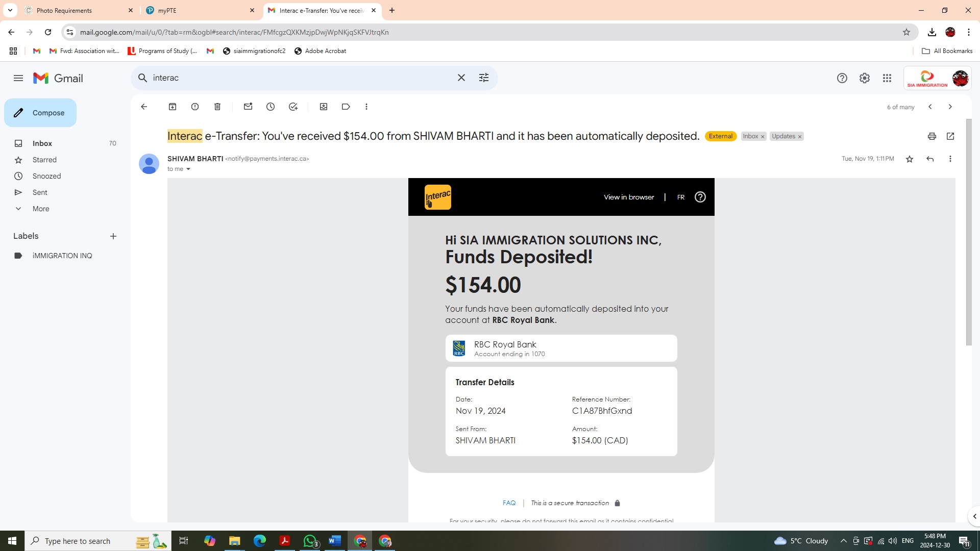The height and width of the screenshot is (551, 980).
Task: Archive this Interac email
Action: pos(173,107)
